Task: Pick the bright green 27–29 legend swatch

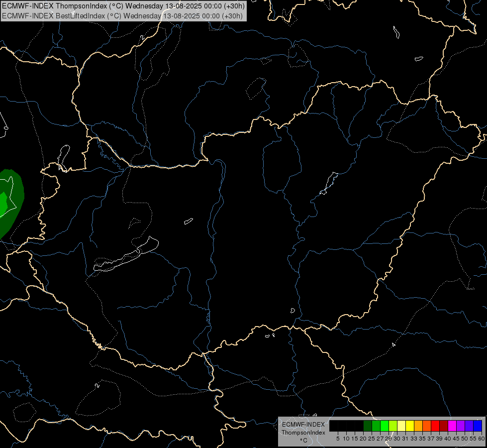Action: tap(385, 426)
